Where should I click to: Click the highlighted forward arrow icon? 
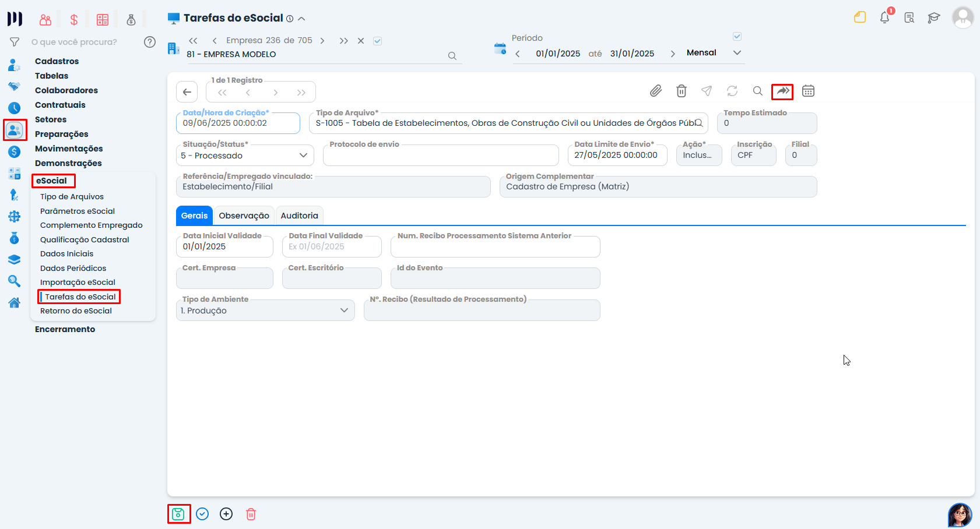coord(782,91)
